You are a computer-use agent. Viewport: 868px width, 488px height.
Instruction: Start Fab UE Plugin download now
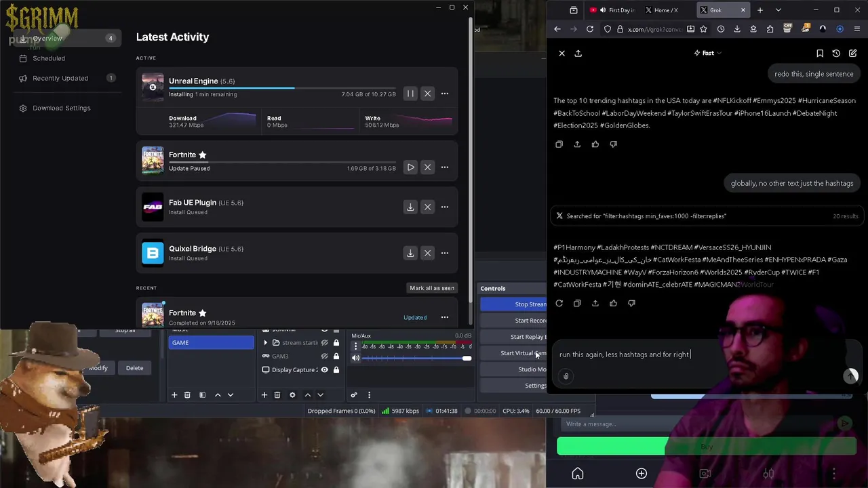click(410, 207)
